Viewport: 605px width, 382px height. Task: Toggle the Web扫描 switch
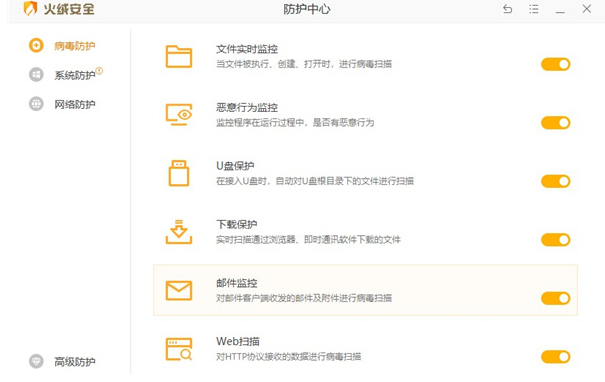pos(556,357)
